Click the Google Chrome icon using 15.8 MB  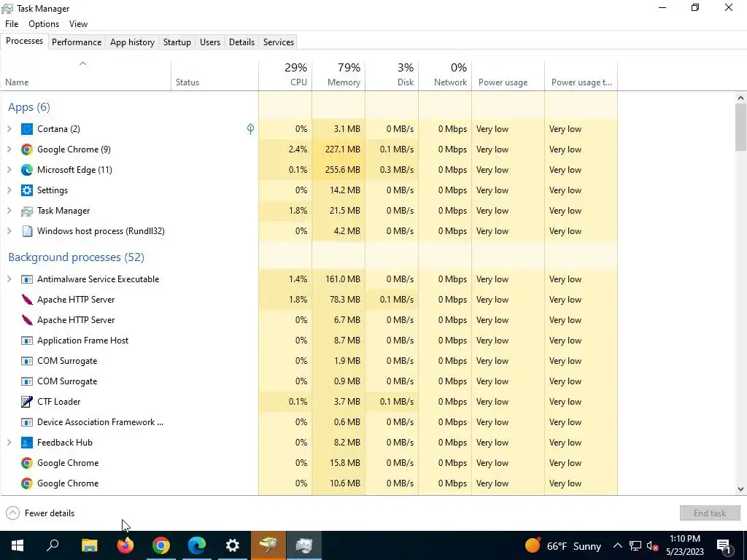pyautogui.click(x=27, y=463)
